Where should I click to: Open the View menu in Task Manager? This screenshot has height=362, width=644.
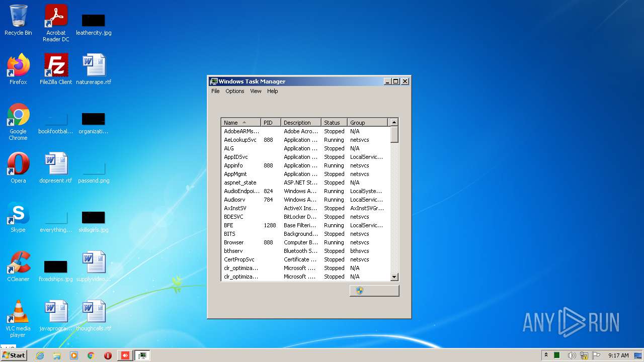pyautogui.click(x=256, y=91)
